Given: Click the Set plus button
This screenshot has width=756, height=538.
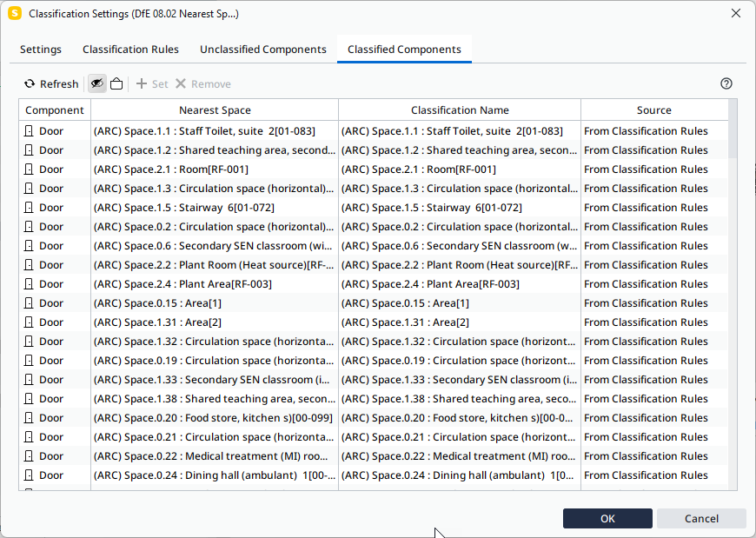Looking at the screenshot, I should coord(152,84).
